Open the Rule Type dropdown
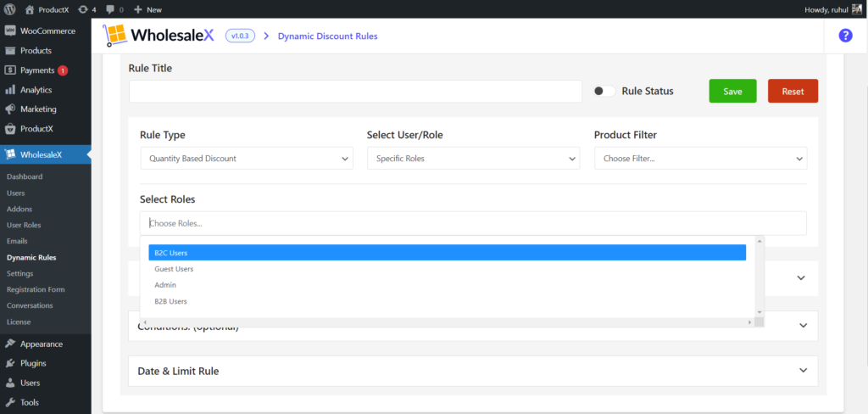This screenshot has width=868, height=414. tap(247, 159)
